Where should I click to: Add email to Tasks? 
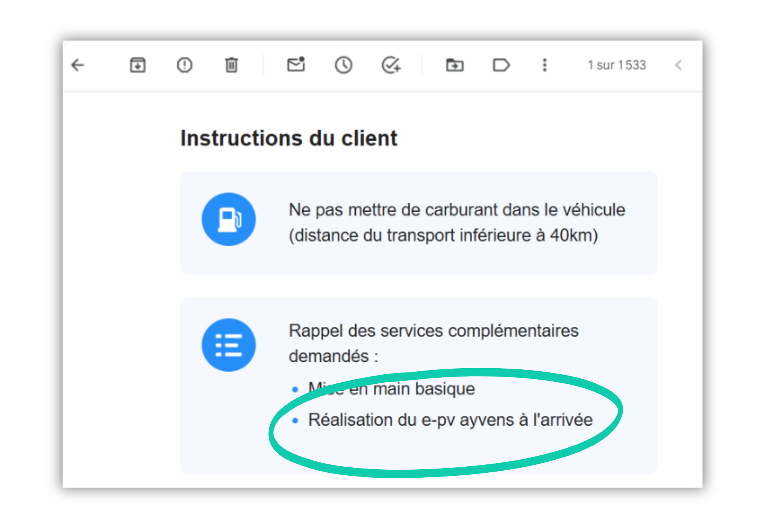(x=391, y=65)
